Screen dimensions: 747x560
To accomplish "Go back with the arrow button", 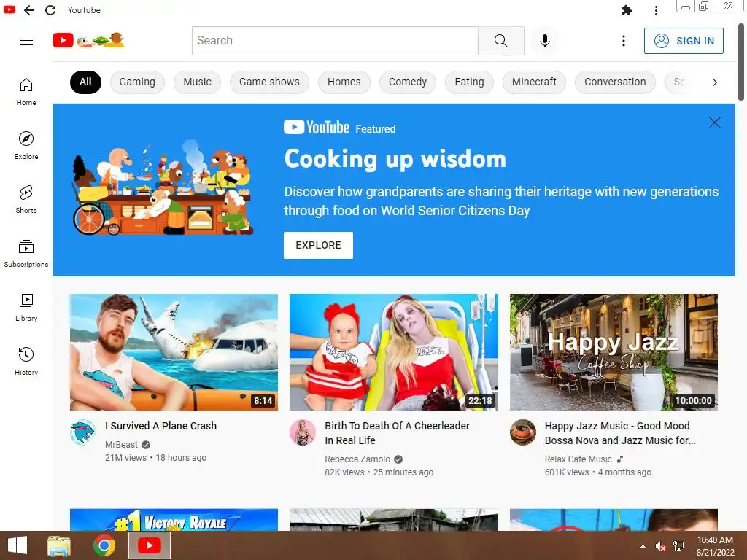I will coord(29,10).
